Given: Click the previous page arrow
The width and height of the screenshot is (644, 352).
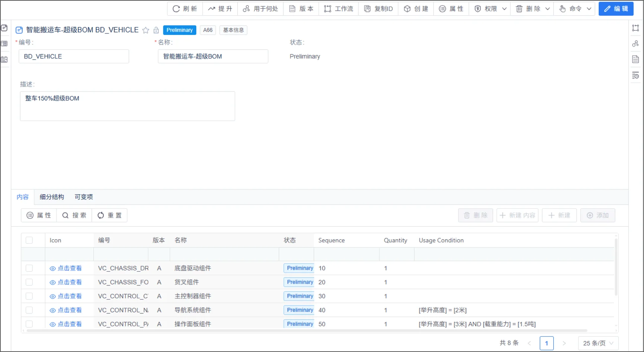Looking at the screenshot, I should [529, 343].
